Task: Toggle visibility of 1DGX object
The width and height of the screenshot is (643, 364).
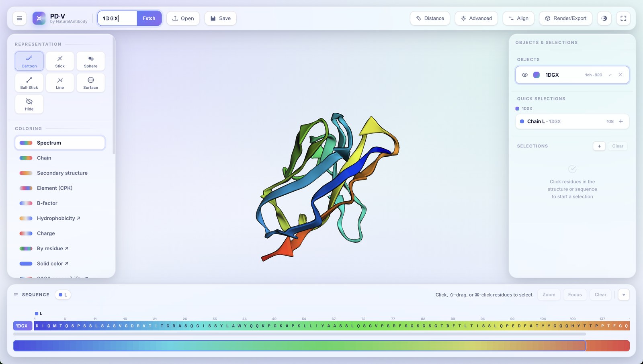Action: pyautogui.click(x=524, y=75)
